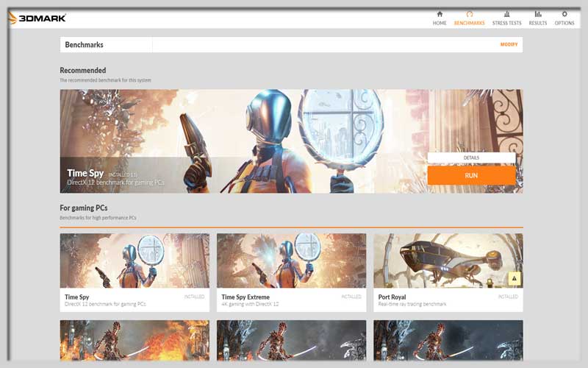The width and height of the screenshot is (588, 368).
Task: Switch to OPTIONS tab label
Action: point(564,23)
